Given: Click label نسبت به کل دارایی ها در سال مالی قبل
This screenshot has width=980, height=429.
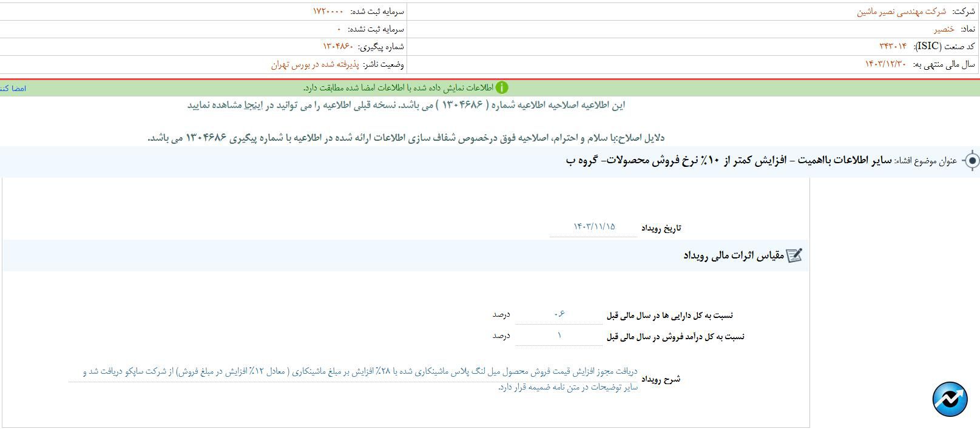Looking at the screenshot, I should (670, 315).
